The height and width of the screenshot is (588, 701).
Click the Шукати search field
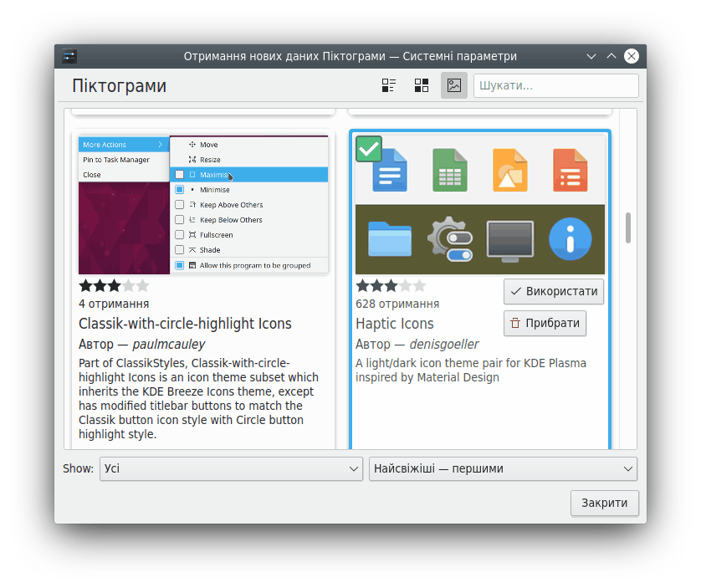click(555, 85)
